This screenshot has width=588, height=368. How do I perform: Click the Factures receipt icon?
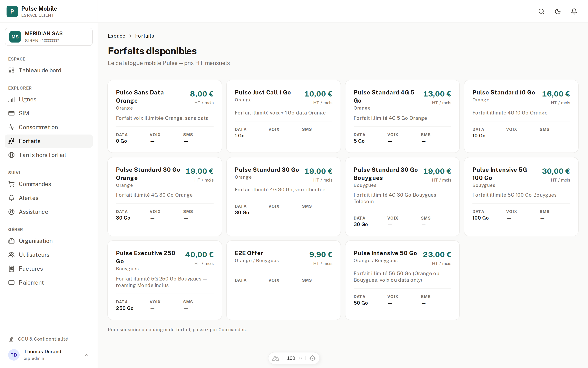point(11,268)
